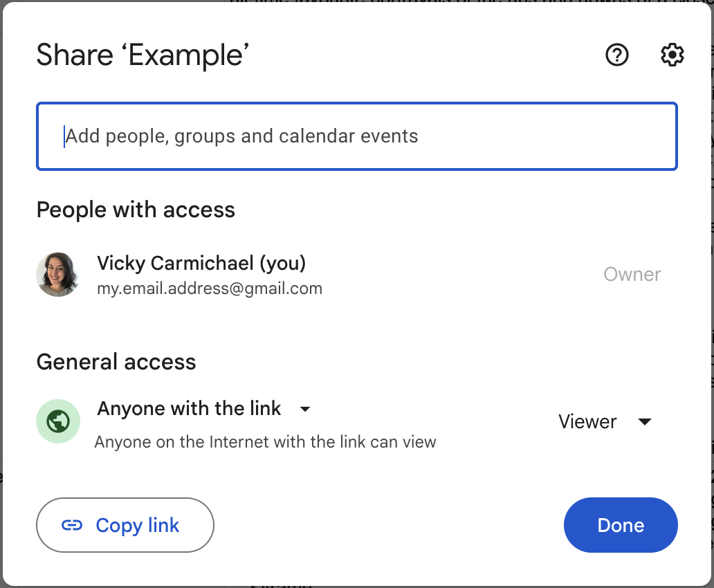The image size is (714, 588).
Task: Open sharing settings gear icon
Action: pos(672,55)
